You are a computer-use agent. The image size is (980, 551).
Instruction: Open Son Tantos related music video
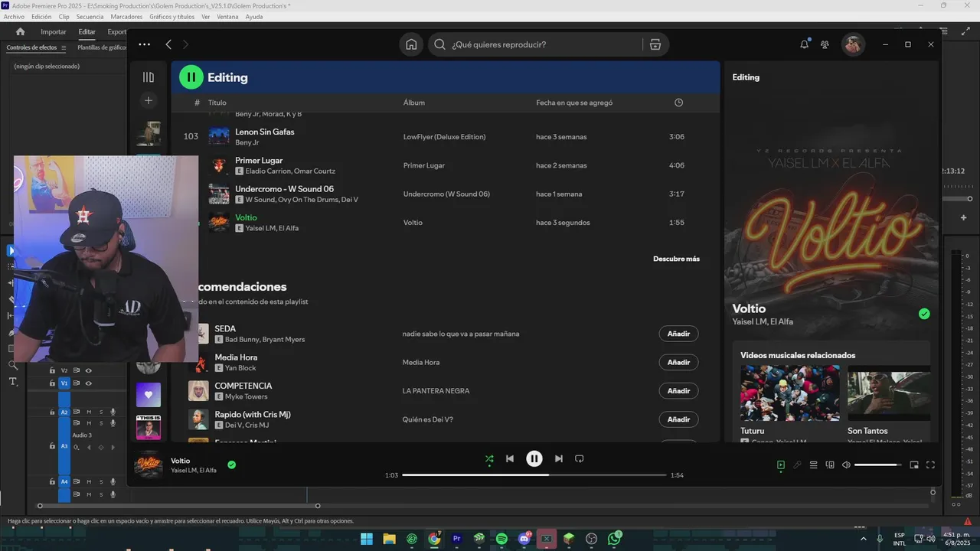coord(889,393)
